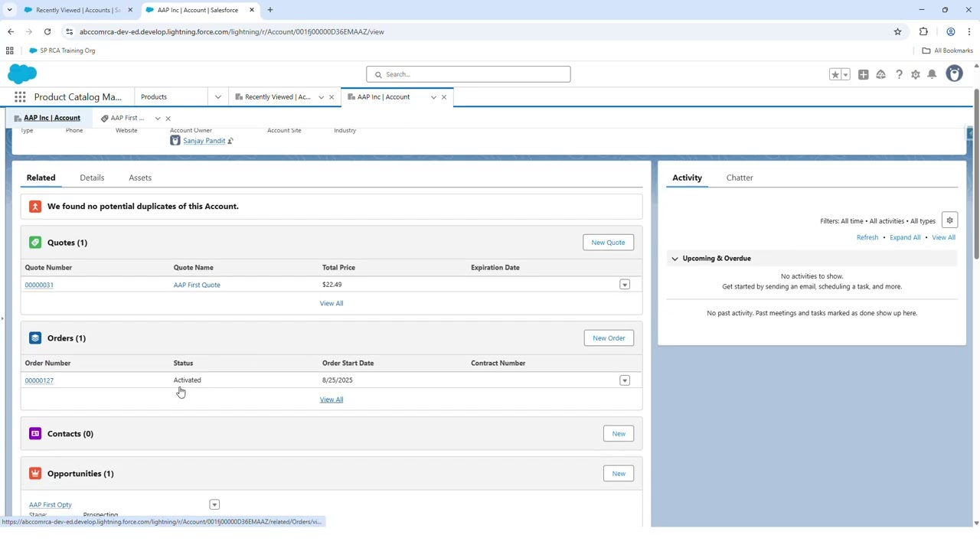980x551 pixels.
Task: Click the New Quote button
Action: [x=608, y=243]
